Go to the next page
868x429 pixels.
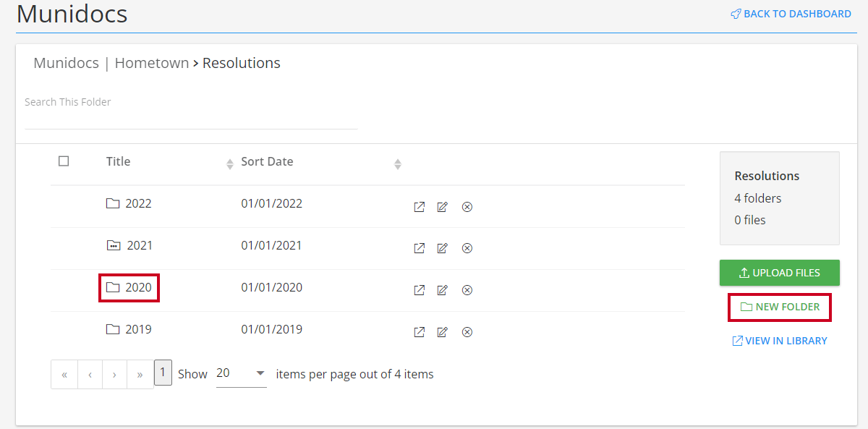pyautogui.click(x=115, y=375)
